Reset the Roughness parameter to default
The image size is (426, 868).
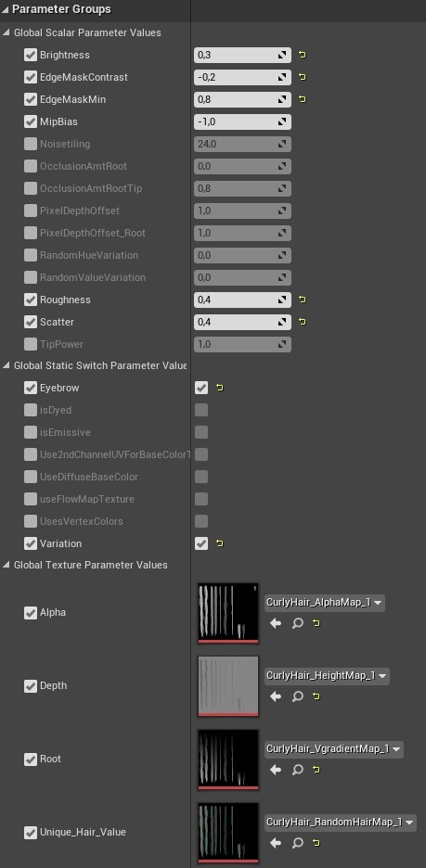(x=303, y=300)
